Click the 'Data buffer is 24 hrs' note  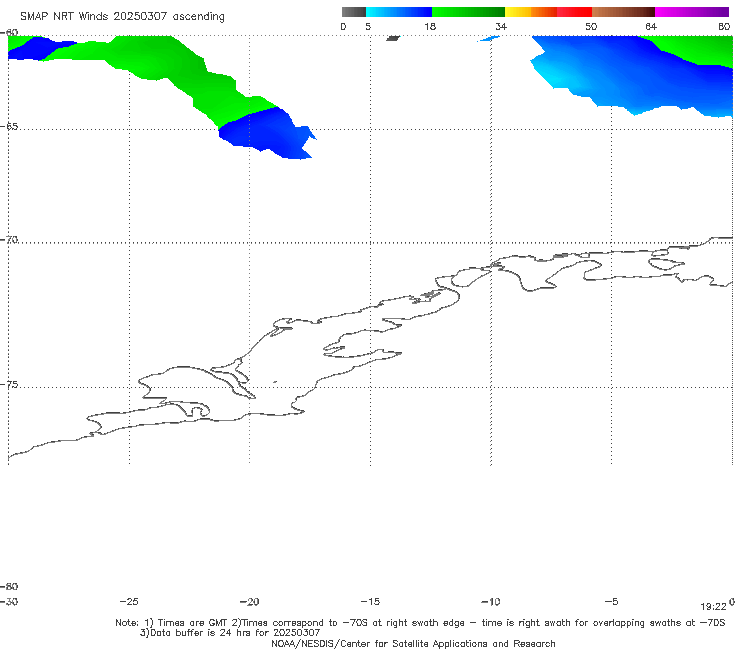point(230,633)
